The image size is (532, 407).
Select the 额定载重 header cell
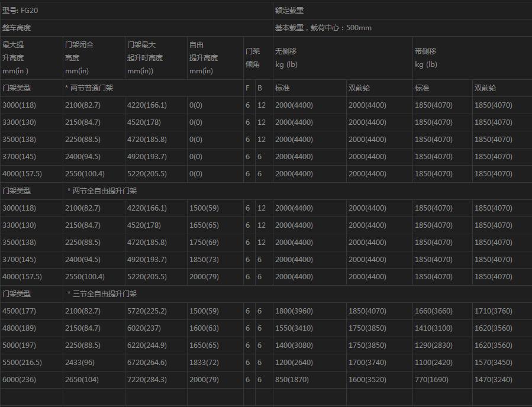pyautogui.click(x=289, y=11)
